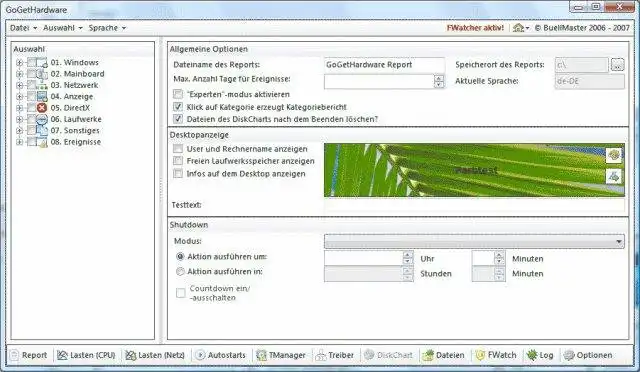Open Lasten (Netz) network load
Image resolution: width=640 pixels, height=372 pixels.
(x=155, y=355)
